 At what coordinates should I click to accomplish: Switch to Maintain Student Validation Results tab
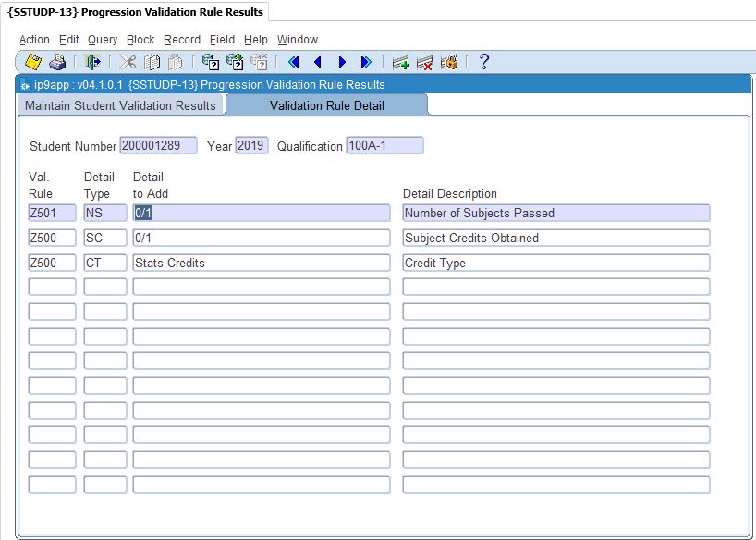(120, 105)
